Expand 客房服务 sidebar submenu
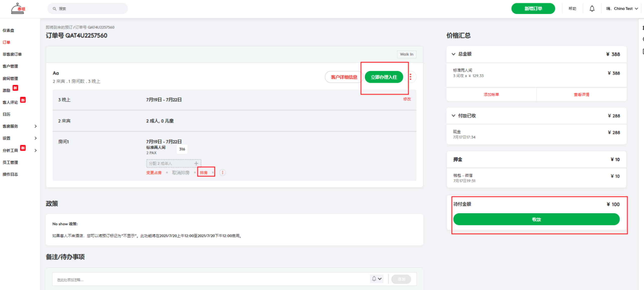This screenshot has height=290, width=644. point(35,126)
